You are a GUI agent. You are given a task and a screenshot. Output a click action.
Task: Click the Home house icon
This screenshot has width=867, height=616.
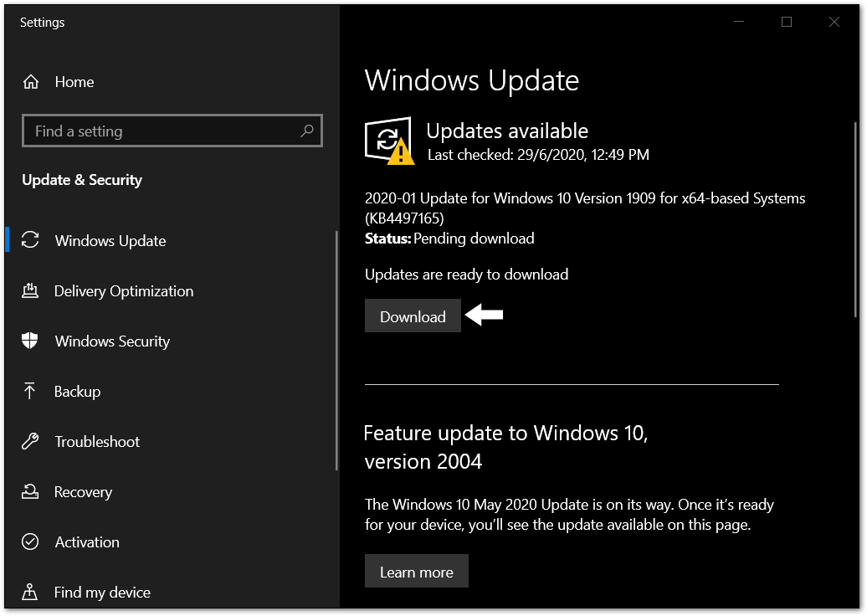[31, 81]
